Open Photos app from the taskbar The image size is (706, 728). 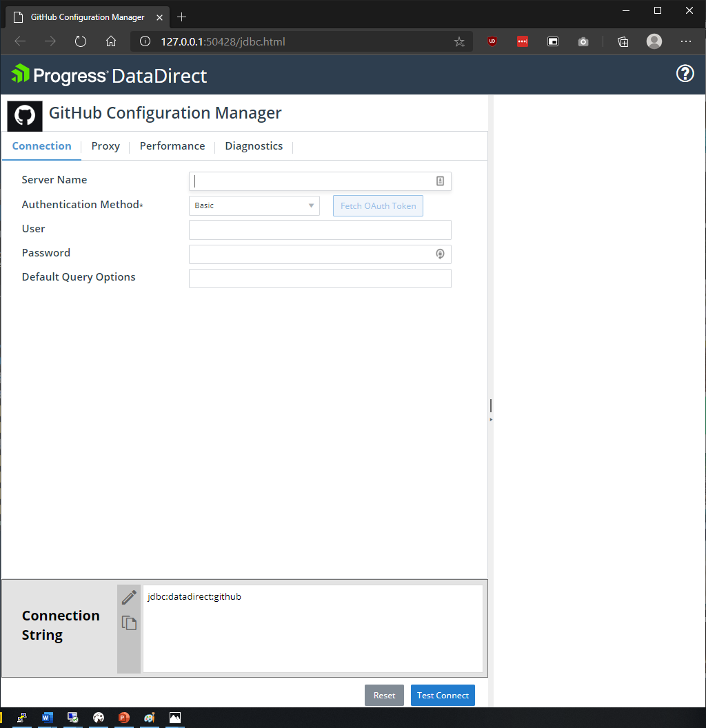pos(174,718)
